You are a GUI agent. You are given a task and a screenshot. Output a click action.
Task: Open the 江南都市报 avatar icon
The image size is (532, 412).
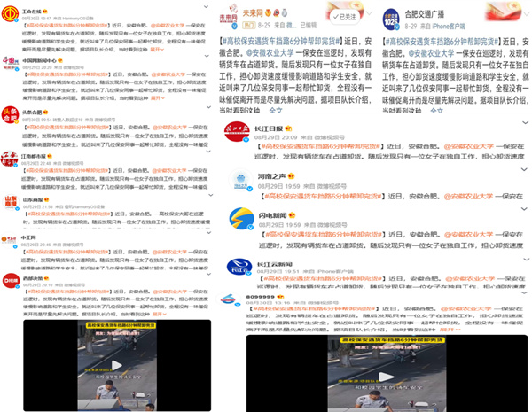[10, 158]
